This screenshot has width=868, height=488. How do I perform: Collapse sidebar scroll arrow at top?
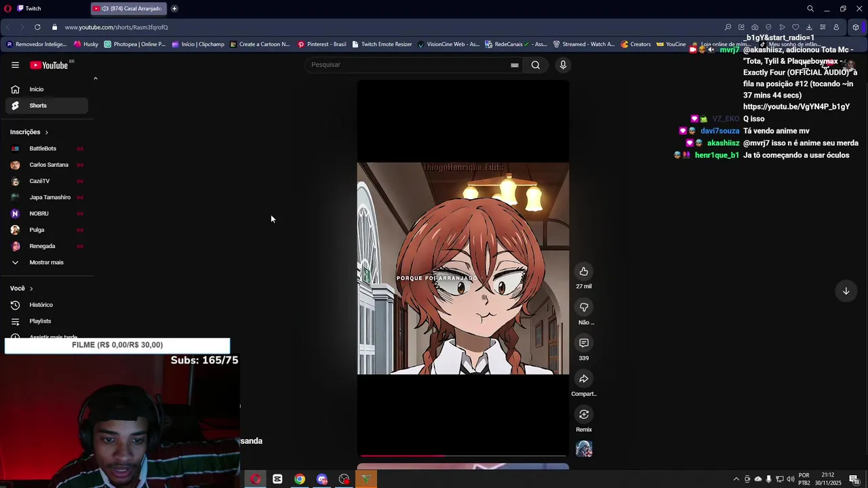click(95, 79)
